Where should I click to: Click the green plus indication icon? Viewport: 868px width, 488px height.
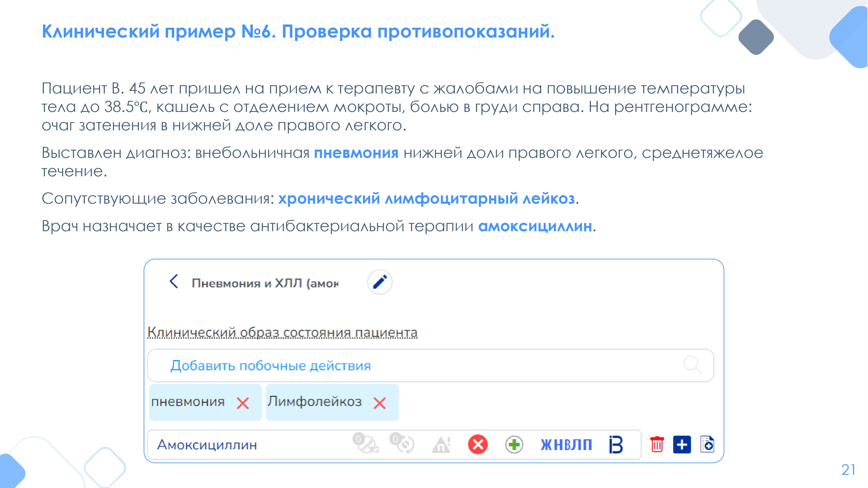click(514, 445)
